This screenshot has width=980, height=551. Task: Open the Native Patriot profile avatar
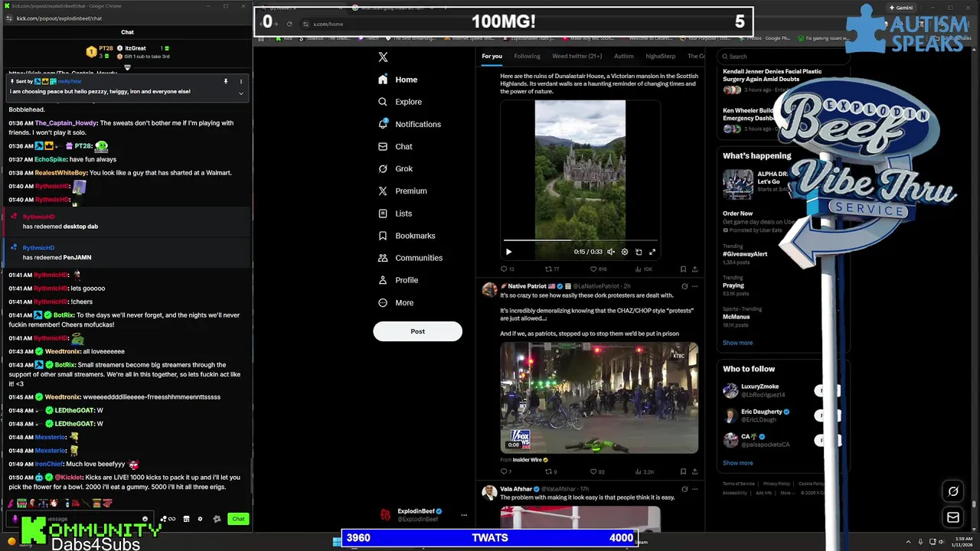click(489, 289)
